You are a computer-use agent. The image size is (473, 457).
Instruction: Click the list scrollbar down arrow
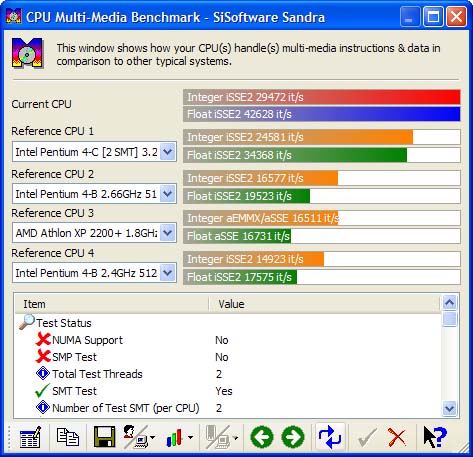[x=450, y=408]
